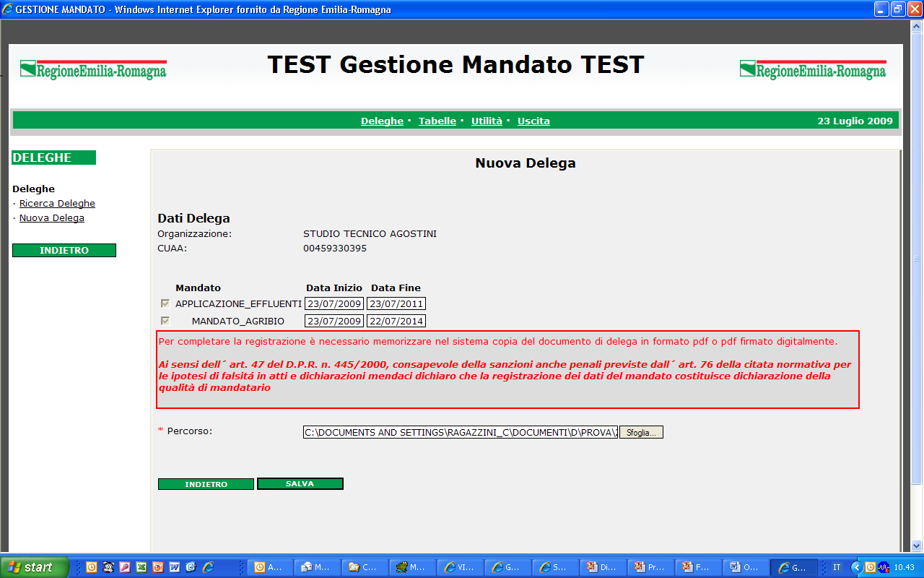Switch to 'Pr...' PowerPoint taskbar window

tap(652, 567)
